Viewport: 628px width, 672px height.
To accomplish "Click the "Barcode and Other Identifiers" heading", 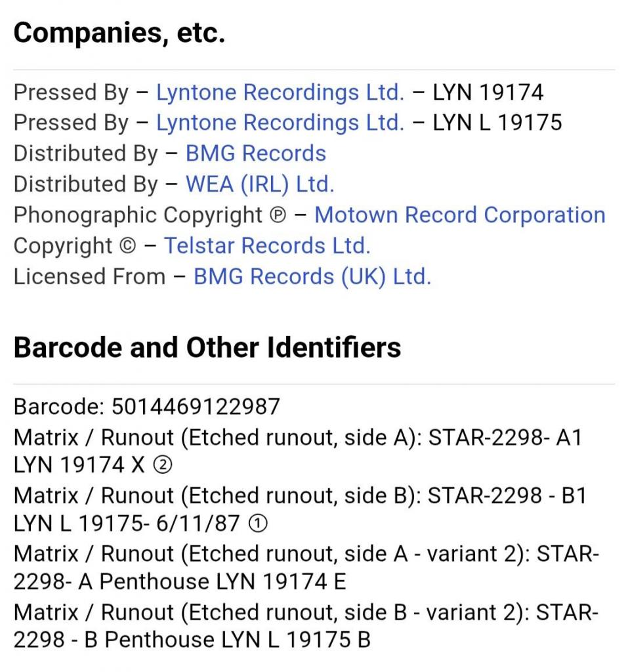I will (207, 347).
